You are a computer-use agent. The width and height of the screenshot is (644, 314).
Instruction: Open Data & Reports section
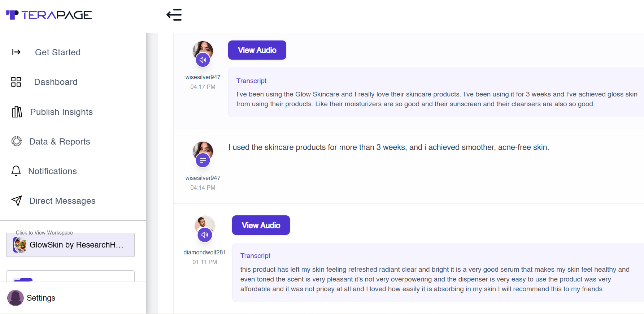click(x=60, y=142)
